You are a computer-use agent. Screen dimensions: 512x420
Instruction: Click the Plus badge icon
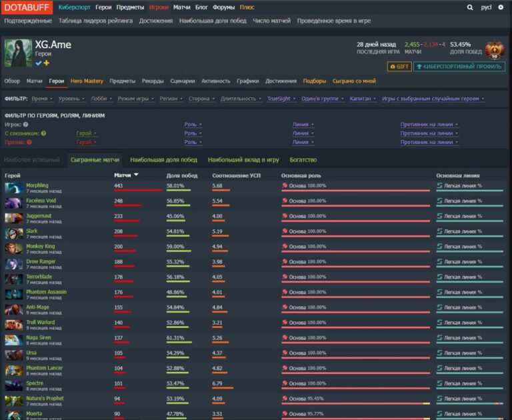pyautogui.click(x=47, y=63)
